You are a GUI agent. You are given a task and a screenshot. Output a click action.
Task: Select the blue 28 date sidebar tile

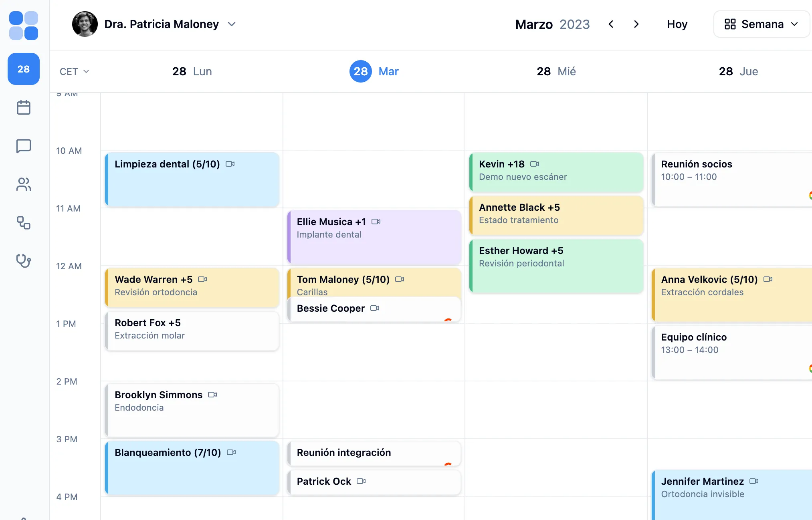[24, 69]
